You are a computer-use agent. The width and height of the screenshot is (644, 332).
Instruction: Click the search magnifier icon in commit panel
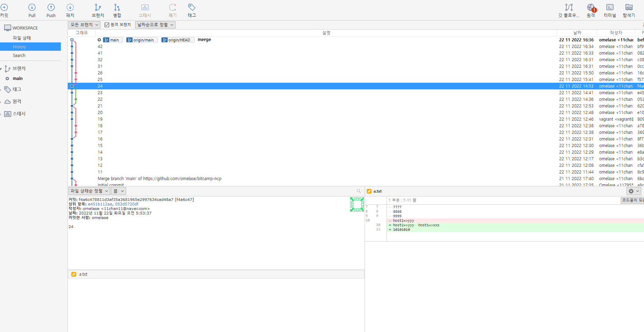point(359,191)
